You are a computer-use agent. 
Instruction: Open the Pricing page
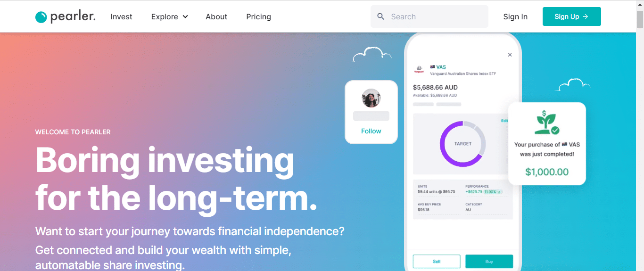pyautogui.click(x=258, y=16)
